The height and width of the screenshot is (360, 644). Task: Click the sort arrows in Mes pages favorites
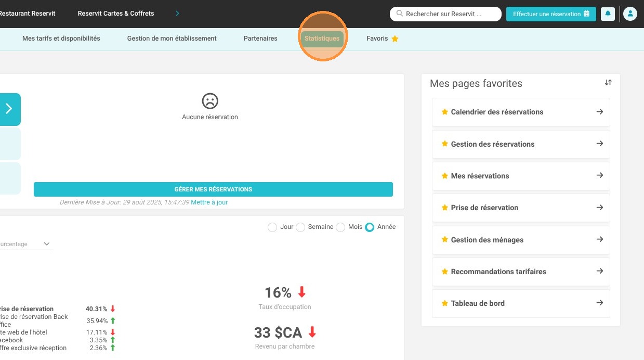point(608,83)
